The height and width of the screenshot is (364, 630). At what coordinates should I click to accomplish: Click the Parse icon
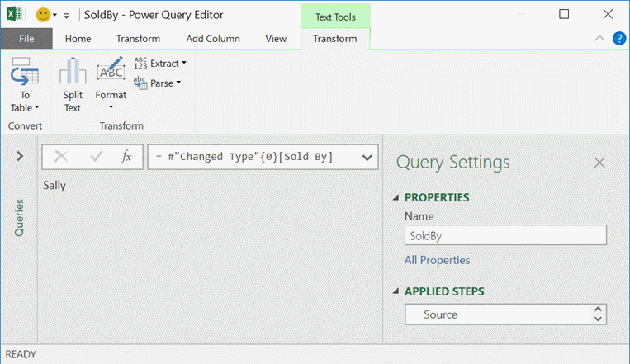click(x=140, y=83)
